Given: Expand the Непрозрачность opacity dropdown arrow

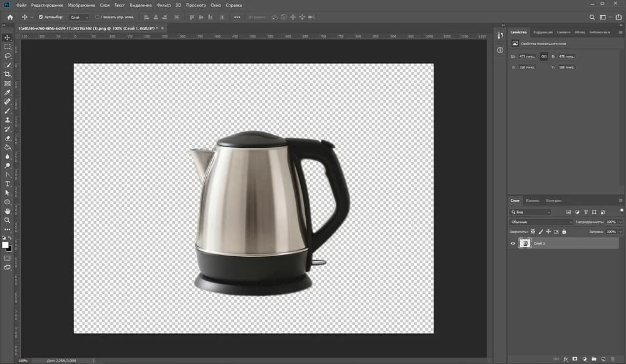Looking at the screenshot, I should [x=620, y=222].
